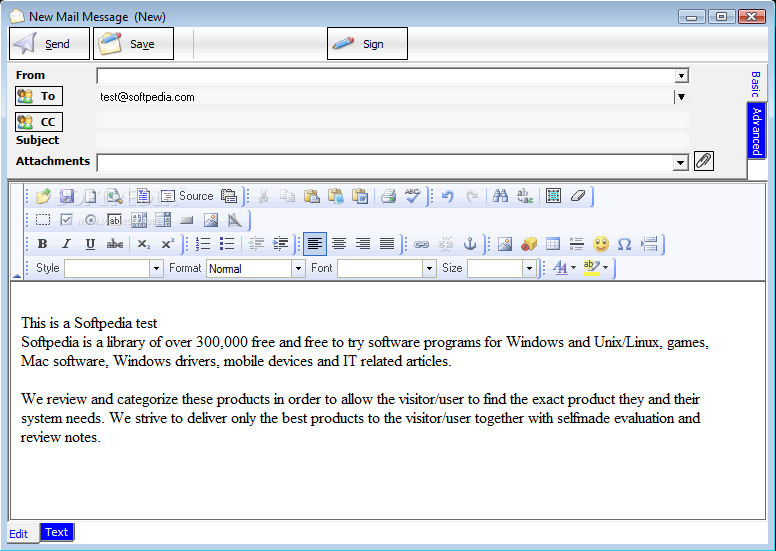Screen dimensions: 776x551
Task: Click paste from Word icon
Action: pos(360,196)
